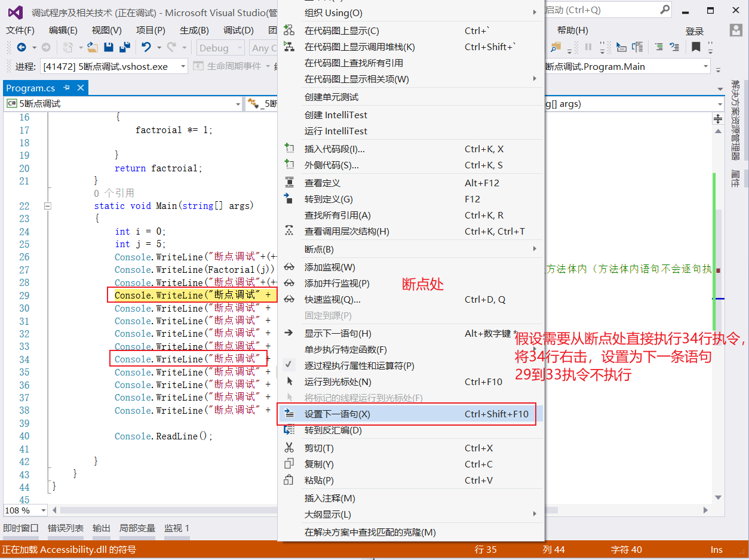
Task: Click the vertical scrollbar down arrow
Action: 719,497
